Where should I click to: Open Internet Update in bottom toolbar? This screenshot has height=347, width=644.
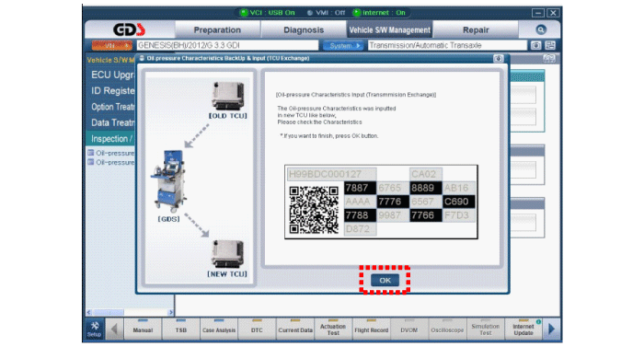coord(523,330)
